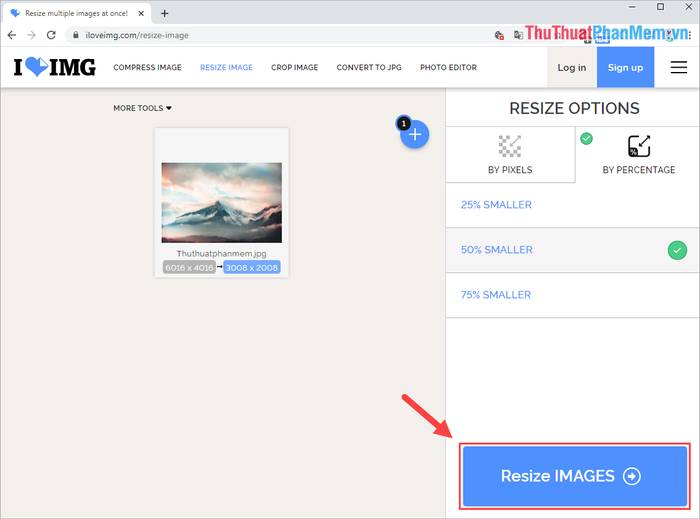Select the By Percentage resize mode
The image size is (700, 519).
638,154
